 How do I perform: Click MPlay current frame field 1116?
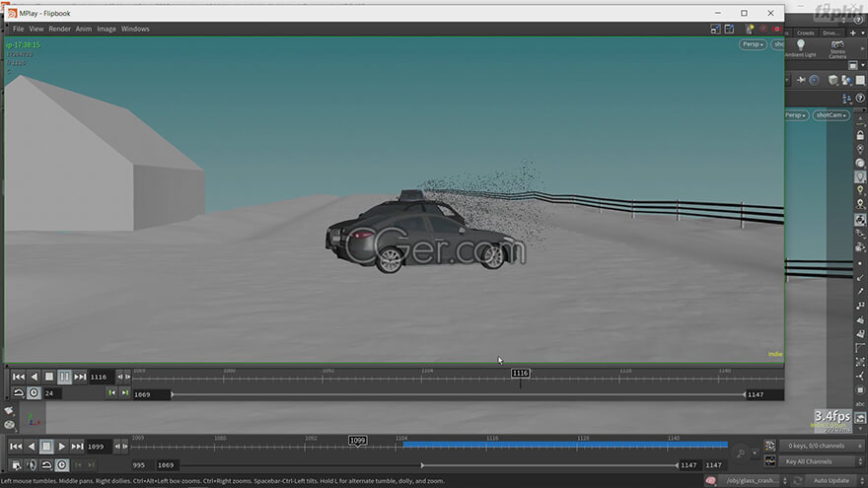pos(102,377)
